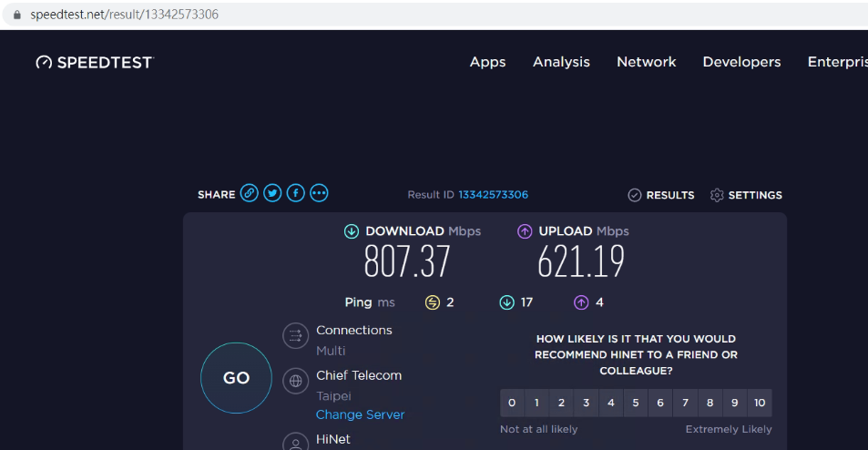The image size is (868, 450).
Task: Open the Network menu
Action: coord(647,62)
